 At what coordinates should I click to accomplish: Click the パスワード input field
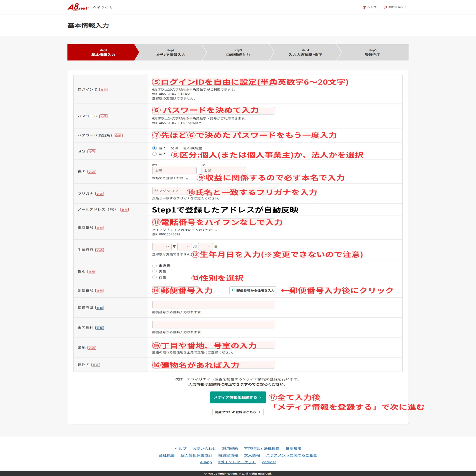(x=213, y=111)
